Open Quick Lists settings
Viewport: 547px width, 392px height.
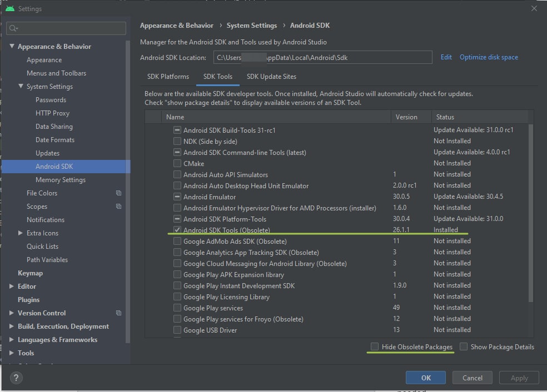43,247
